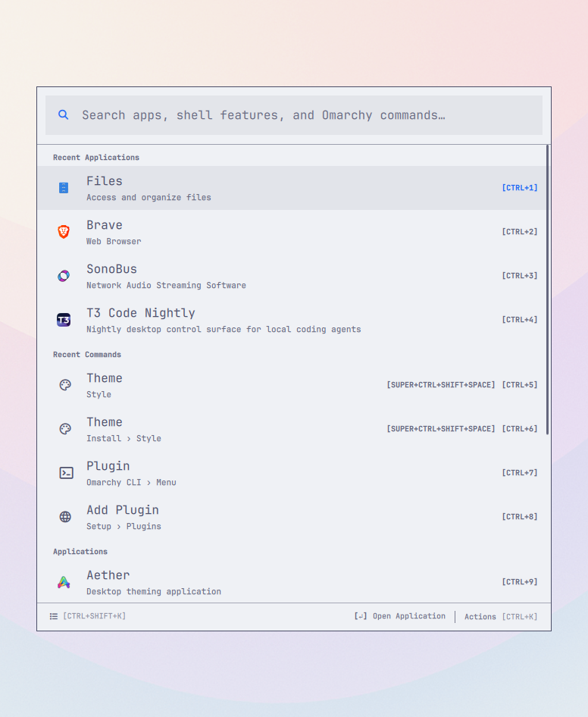The image size is (588, 717).
Task: Click the CTRL+9 shortcut label
Action: tap(519, 582)
